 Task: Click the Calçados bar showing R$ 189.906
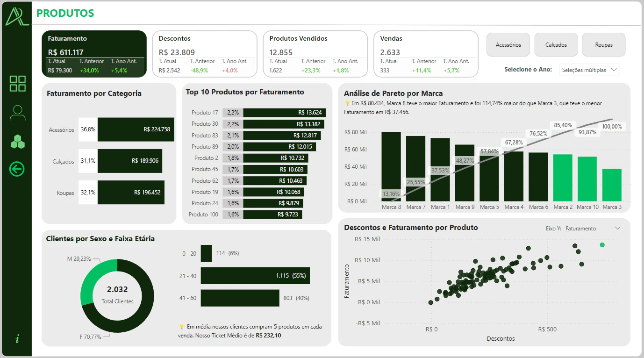click(x=130, y=161)
